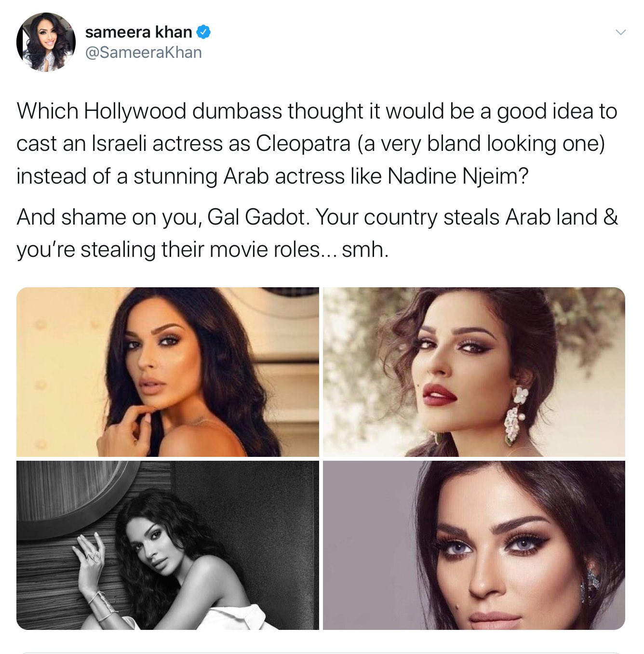Click the name 'Gal Gadot' in the tweet
The image size is (644, 654).
click(x=258, y=217)
